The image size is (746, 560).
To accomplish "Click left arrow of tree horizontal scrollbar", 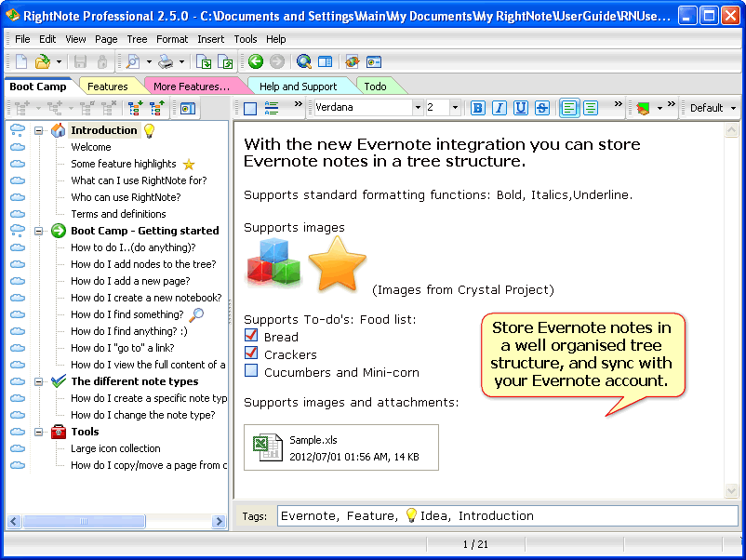I will [13, 522].
